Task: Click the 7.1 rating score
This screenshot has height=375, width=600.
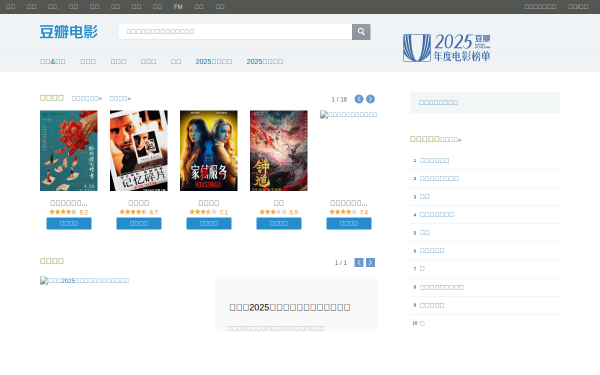Action: pos(224,212)
